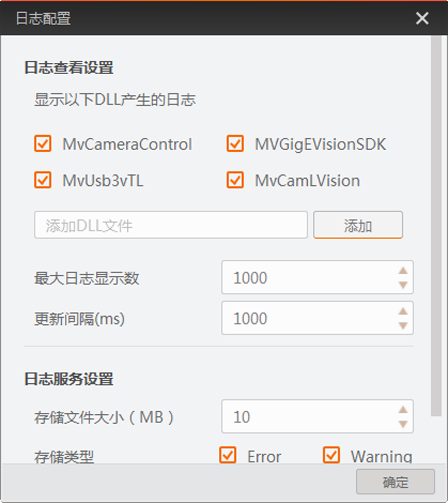
Task: Decrease 更新间隔(ms) with down arrow
Action: tap(403, 325)
